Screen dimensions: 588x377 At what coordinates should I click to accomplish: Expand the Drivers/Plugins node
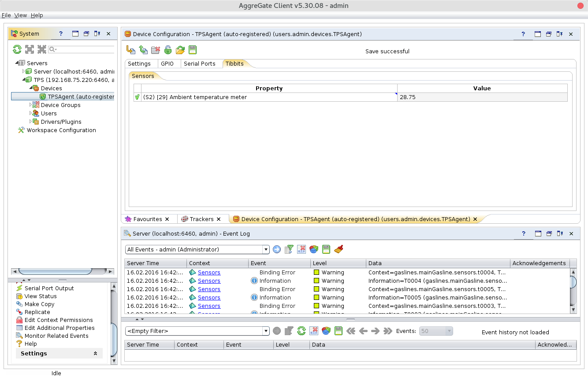tap(30, 122)
